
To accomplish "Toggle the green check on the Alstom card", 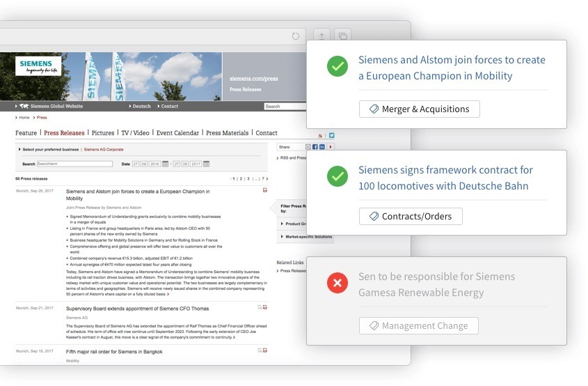I will pos(337,66).
